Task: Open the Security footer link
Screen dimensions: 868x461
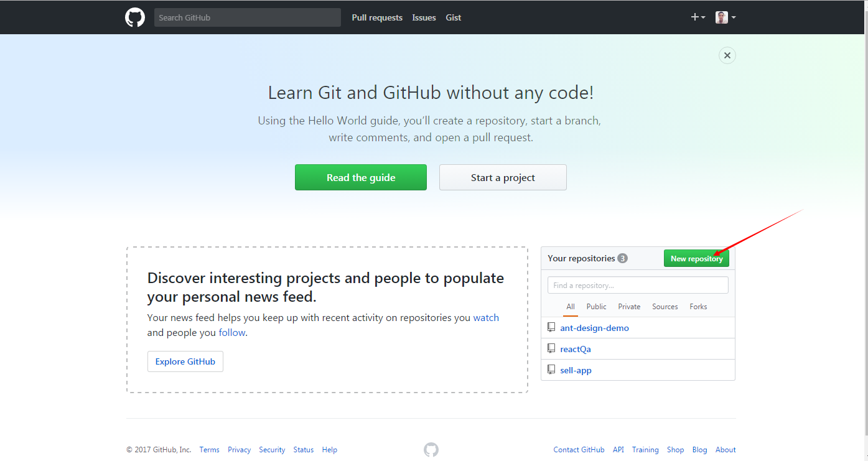Action: 272,450
